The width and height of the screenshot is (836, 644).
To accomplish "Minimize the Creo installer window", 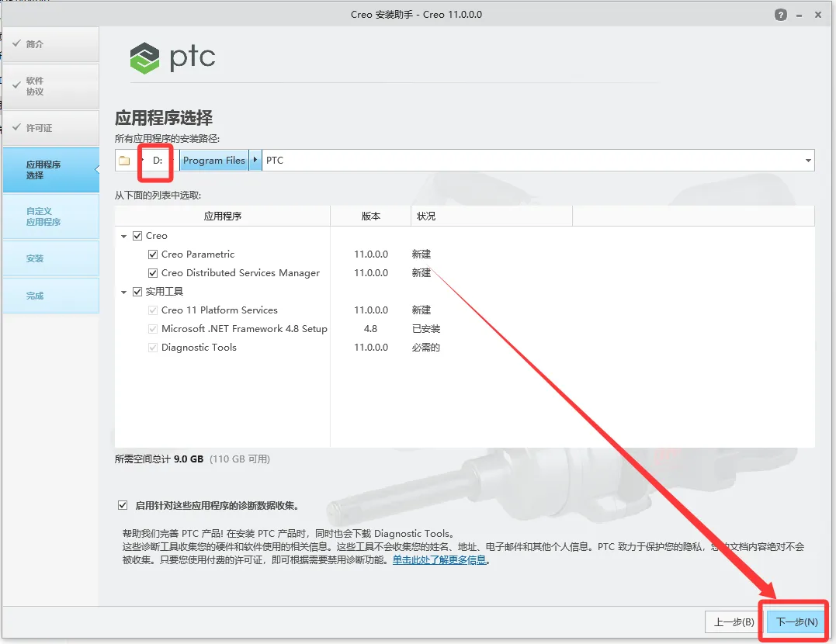I will 799,16.
